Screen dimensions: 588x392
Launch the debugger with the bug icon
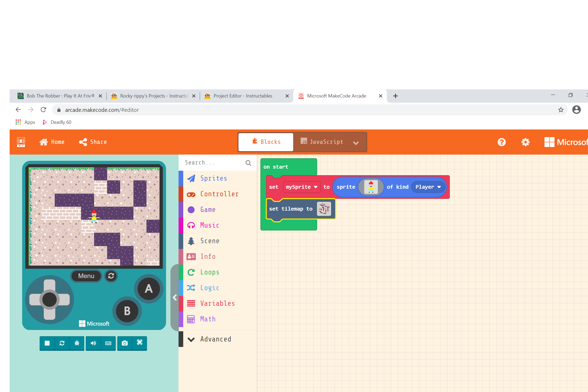pos(77,343)
